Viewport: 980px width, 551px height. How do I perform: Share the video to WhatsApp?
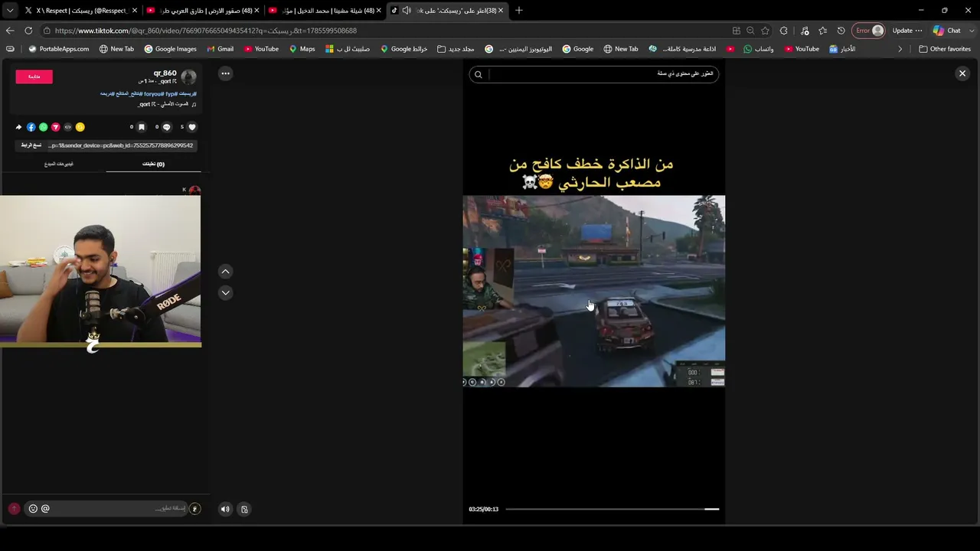click(44, 127)
